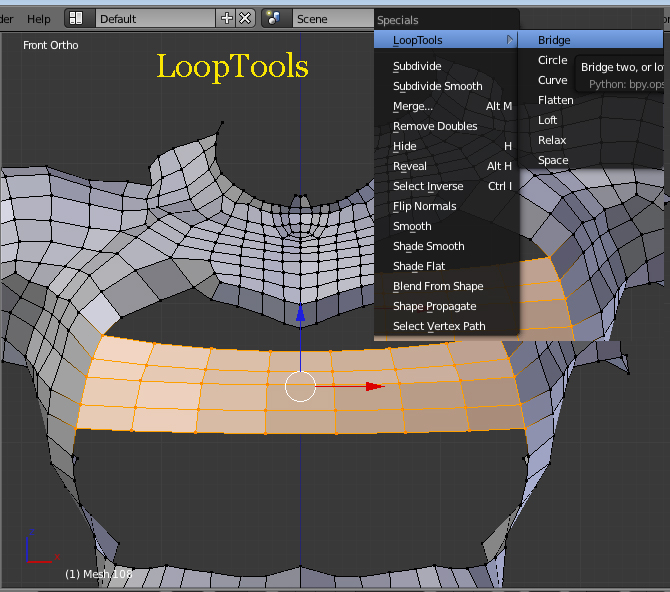The width and height of the screenshot is (670, 592).
Task: Select Hide in the Specials menu
Action: pyautogui.click(x=446, y=147)
